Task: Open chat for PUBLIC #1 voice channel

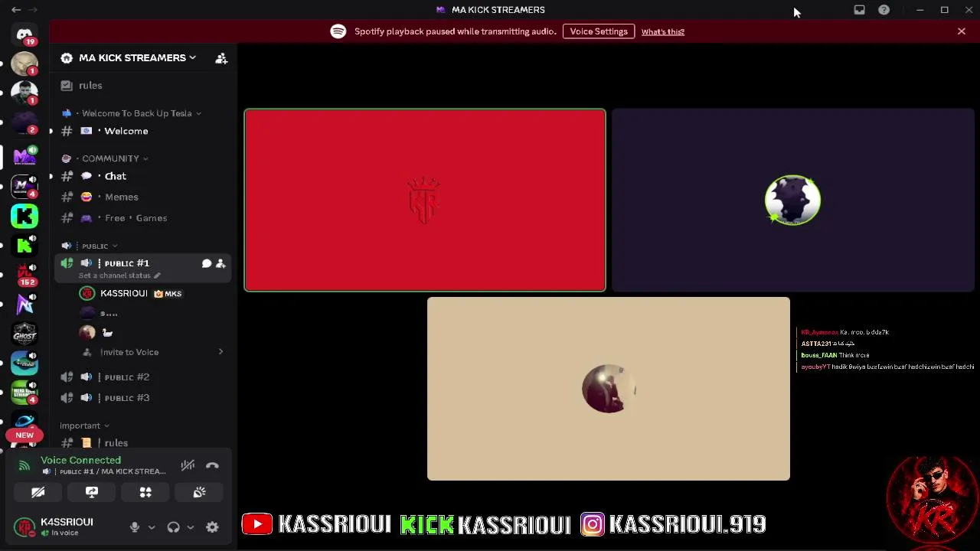Action: [207, 263]
